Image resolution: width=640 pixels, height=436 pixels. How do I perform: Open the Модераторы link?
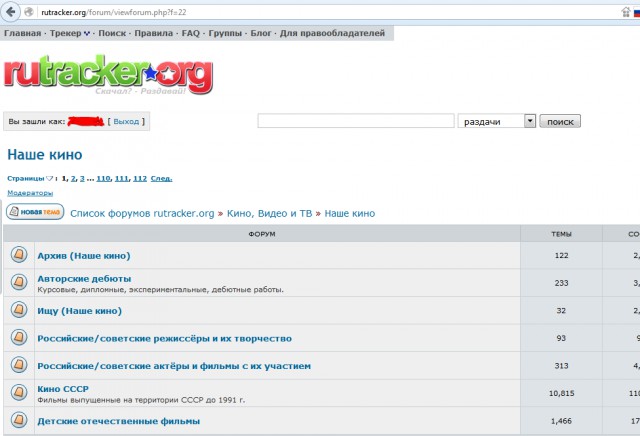[x=30, y=193]
